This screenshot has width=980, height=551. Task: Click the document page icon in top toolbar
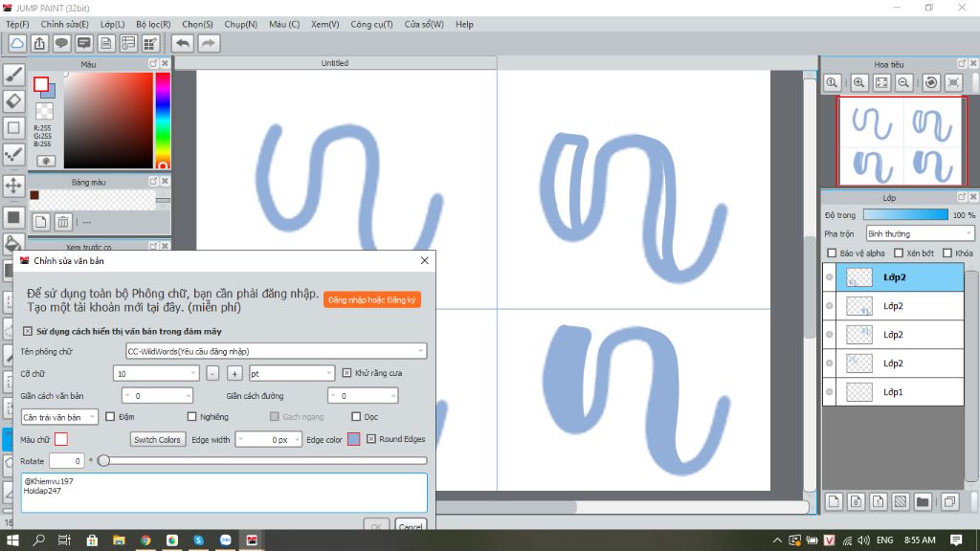[x=105, y=43]
